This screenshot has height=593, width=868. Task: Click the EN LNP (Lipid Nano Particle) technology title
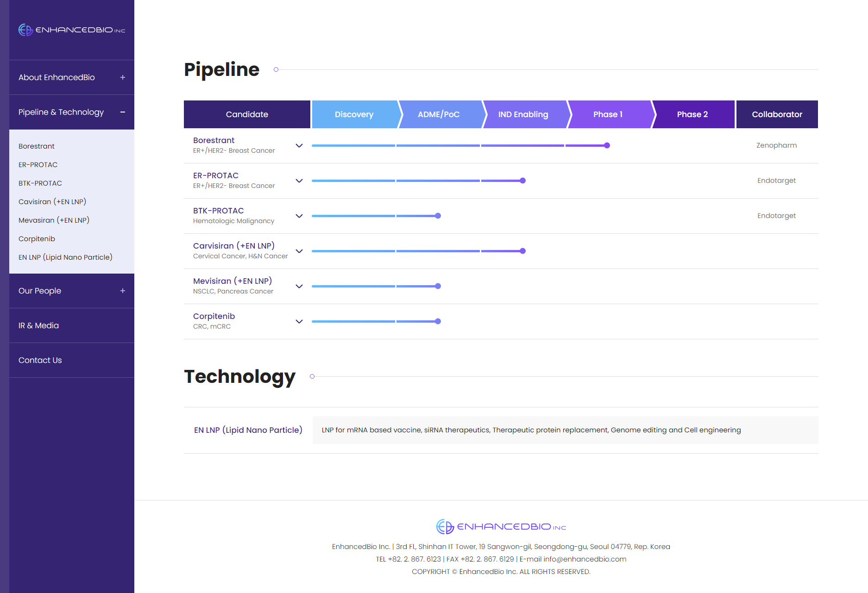[x=248, y=430]
